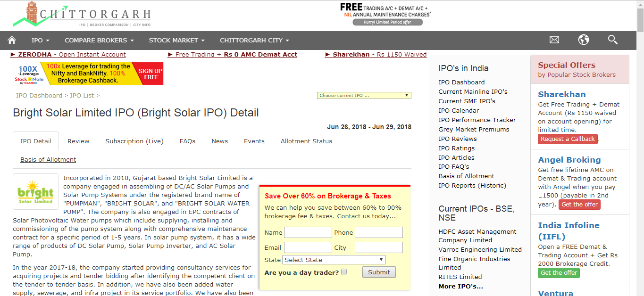The image size is (644, 296).
Task: Open Angel Broking heading link
Action: click(x=569, y=160)
